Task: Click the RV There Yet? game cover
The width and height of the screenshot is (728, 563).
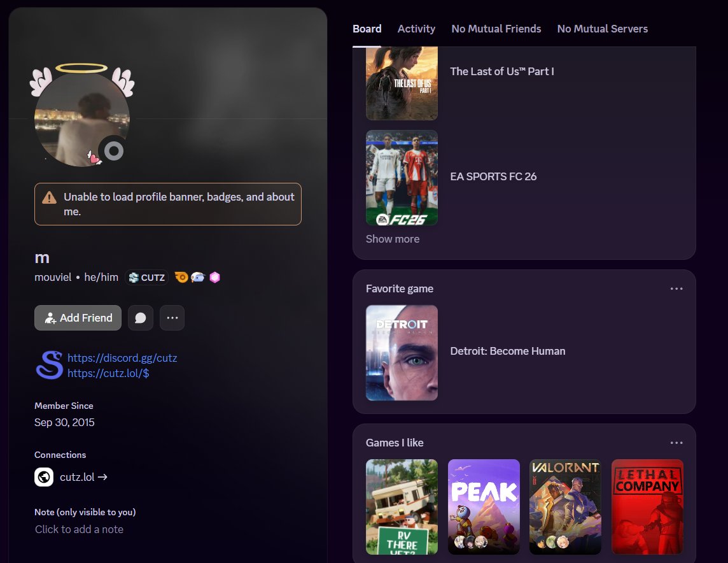Action: pos(402,507)
